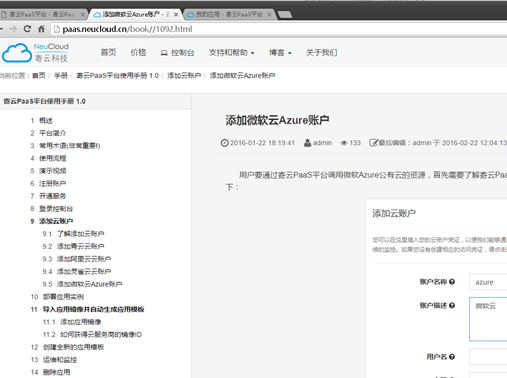Close the first 寄云PaaS平台 tab
Screen dimensions: 507x378
pos(82,15)
